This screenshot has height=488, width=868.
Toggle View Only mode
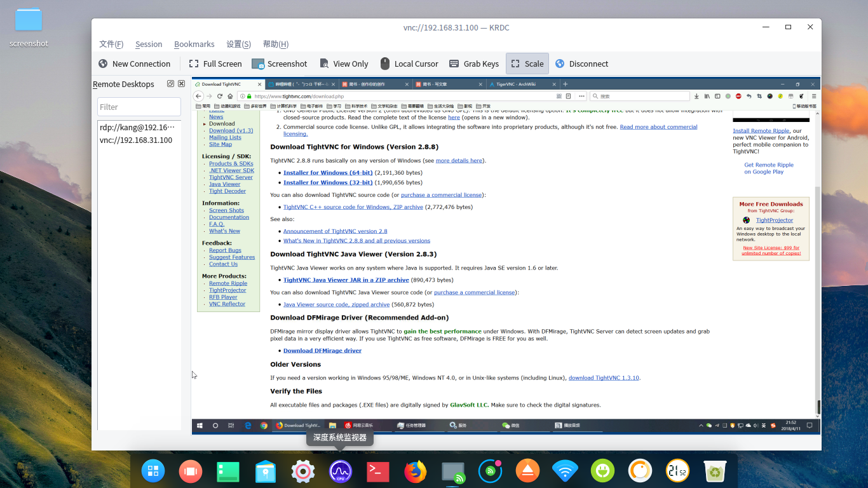[x=344, y=64]
